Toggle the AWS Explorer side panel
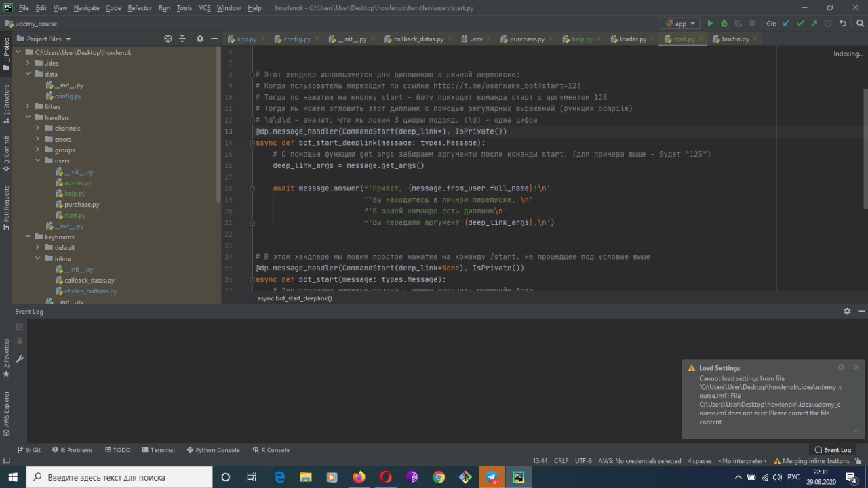The width and height of the screenshot is (868, 488). tap(6, 413)
